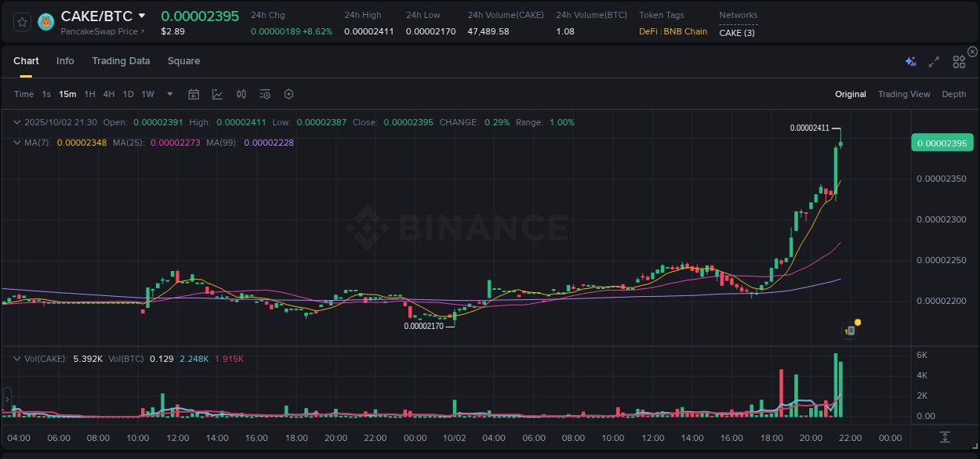Click the fullscreen expand arrows icon
980x459 pixels.
933,61
